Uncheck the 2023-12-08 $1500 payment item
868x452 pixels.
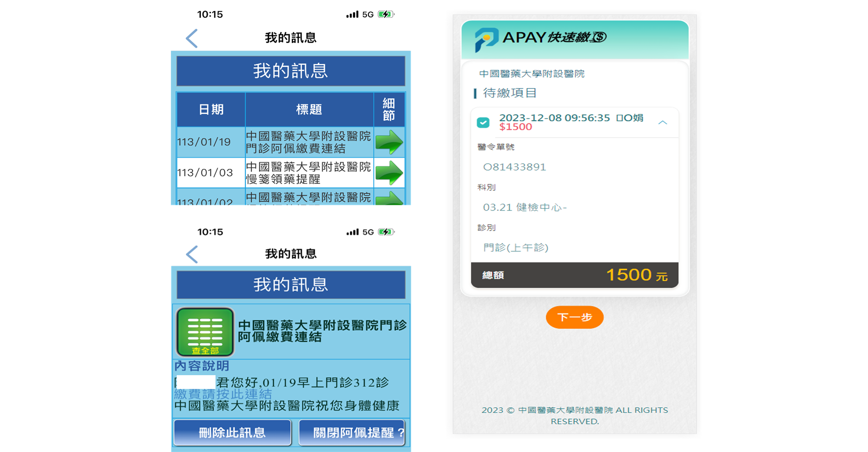483,122
